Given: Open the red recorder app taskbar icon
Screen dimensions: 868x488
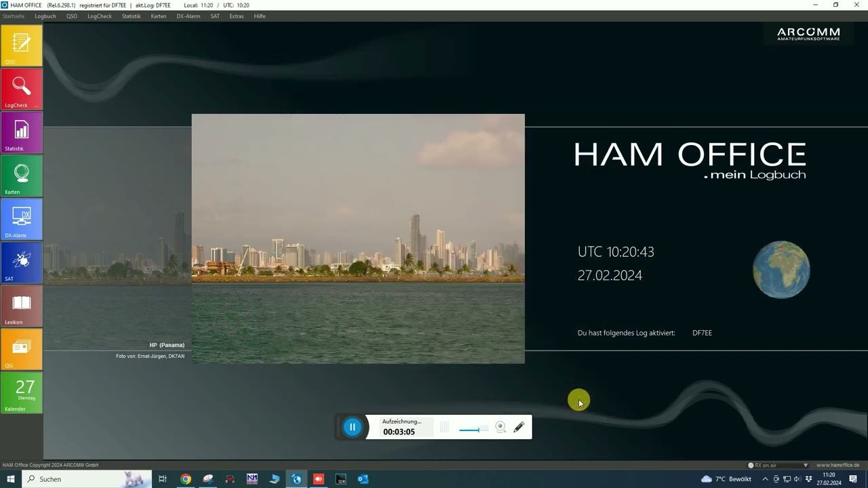Looking at the screenshot, I should (x=319, y=479).
